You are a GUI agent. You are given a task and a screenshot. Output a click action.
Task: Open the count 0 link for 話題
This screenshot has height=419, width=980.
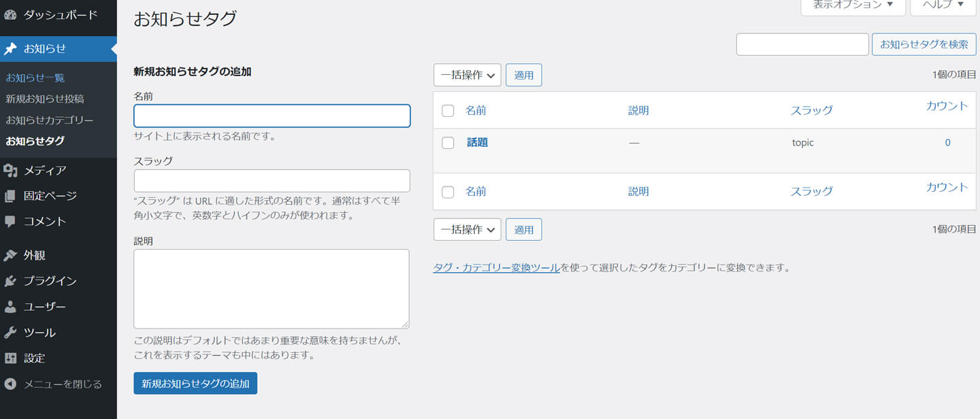tap(947, 142)
